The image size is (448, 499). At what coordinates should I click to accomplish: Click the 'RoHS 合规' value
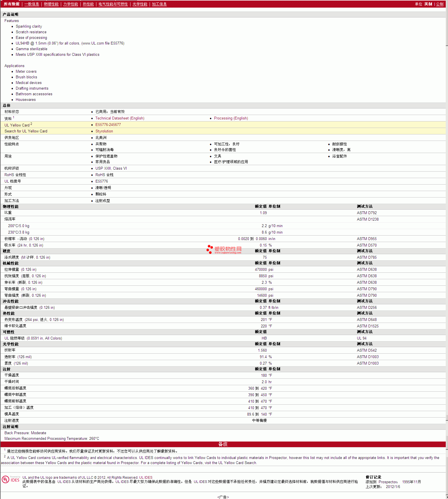(x=104, y=175)
